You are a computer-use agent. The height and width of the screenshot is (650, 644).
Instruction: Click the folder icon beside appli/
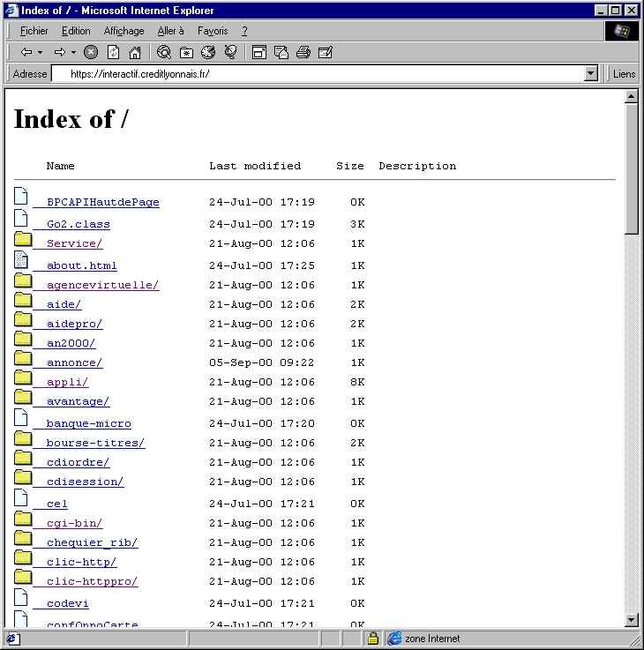tap(23, 377)
